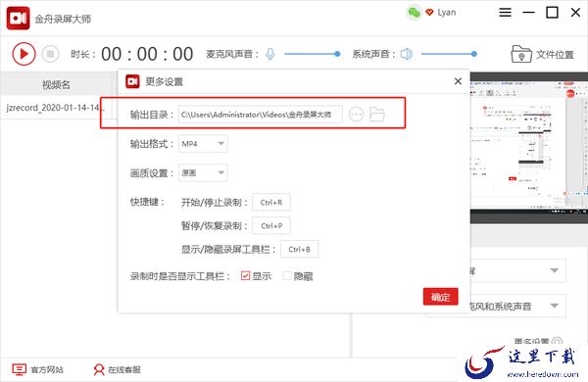
Task: Start recording with the red play button
Action: click(24, 54)
